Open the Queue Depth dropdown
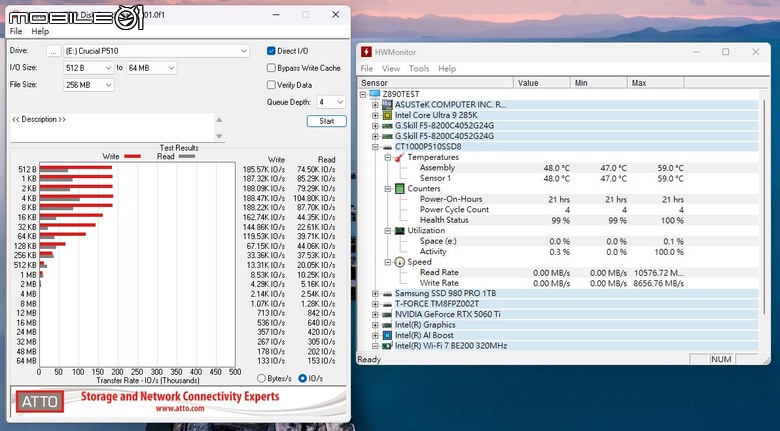 (331, 102)
